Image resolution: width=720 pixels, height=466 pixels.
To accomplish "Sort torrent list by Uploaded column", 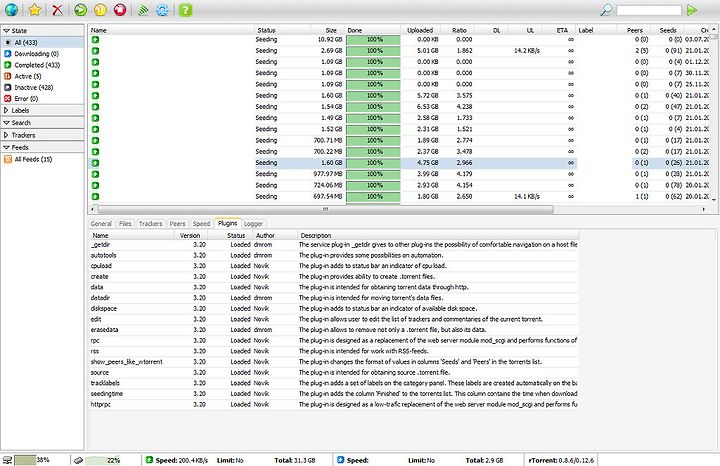I will 420,30.
